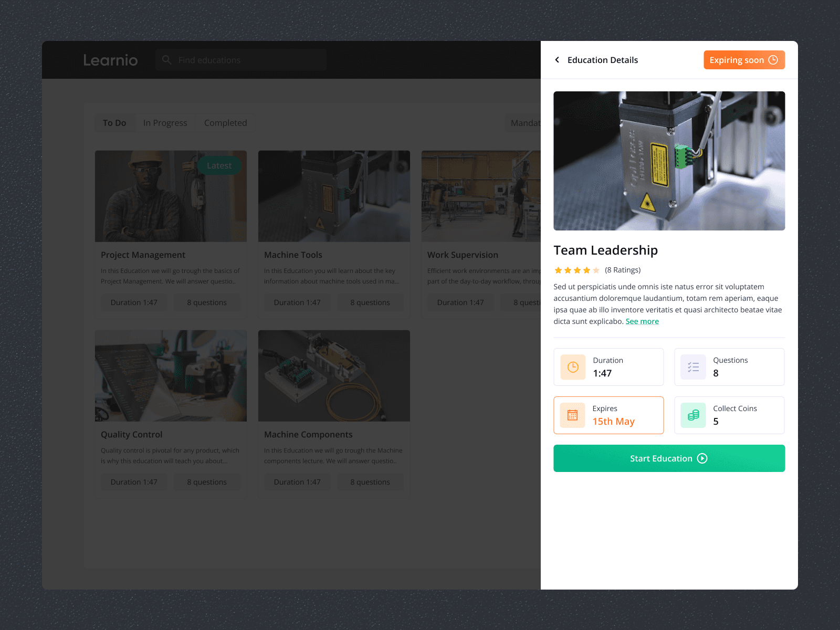Open the Machine Components card image
840x630 pixels.
[x=334, y=376]
